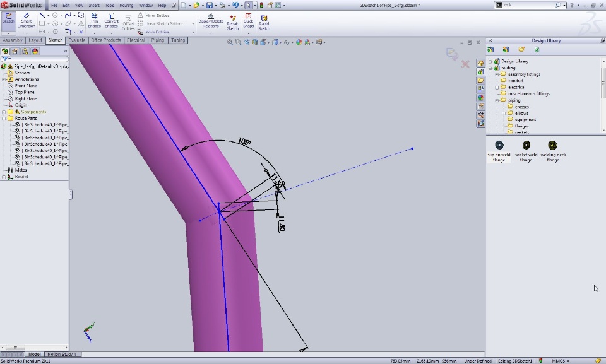Expand the assembly fittings folder
This screenshot has height=364, width=606.
497,74
